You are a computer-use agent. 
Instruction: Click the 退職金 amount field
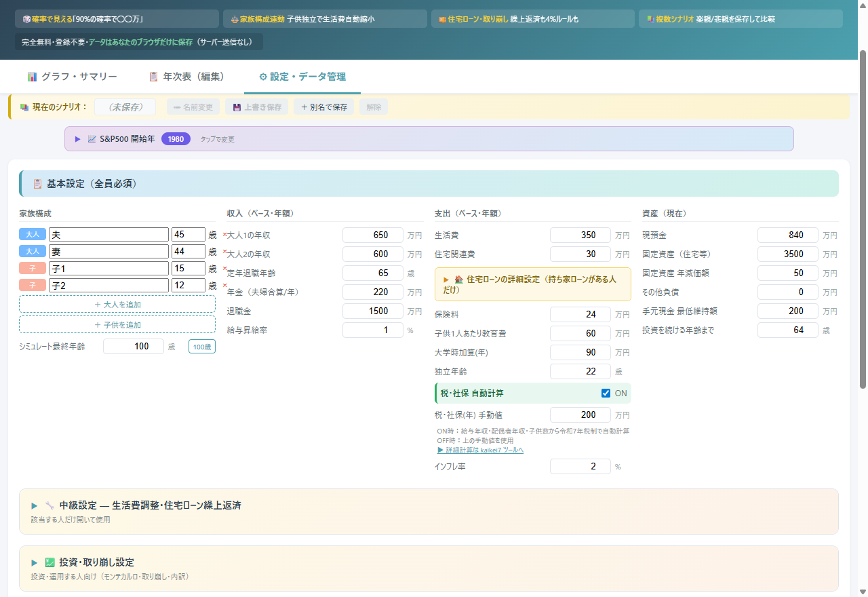tap(373, 311)
